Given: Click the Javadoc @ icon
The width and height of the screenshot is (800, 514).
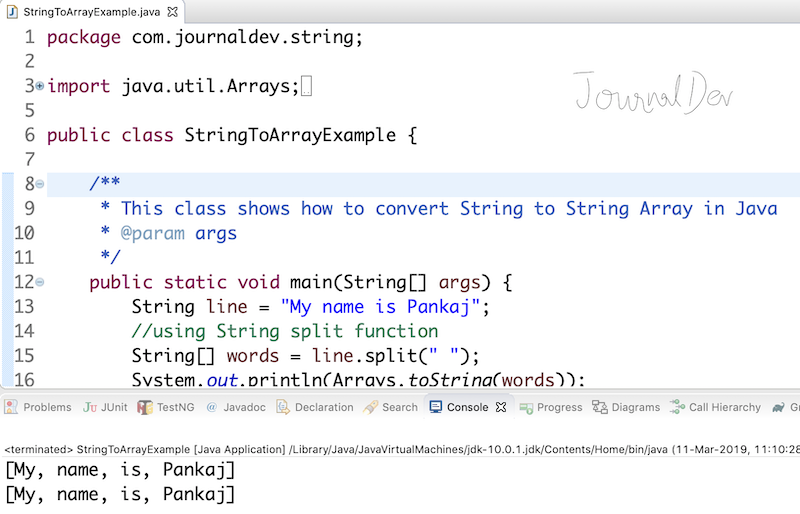Looking at the screenshot, I should pyautogui.click(x=212, y=407).
